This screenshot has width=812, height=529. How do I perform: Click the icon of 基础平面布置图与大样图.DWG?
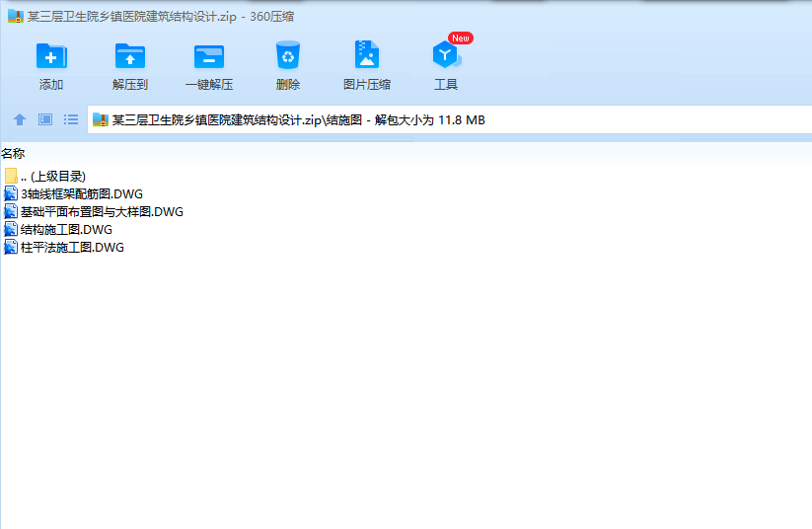pos(11,211)
